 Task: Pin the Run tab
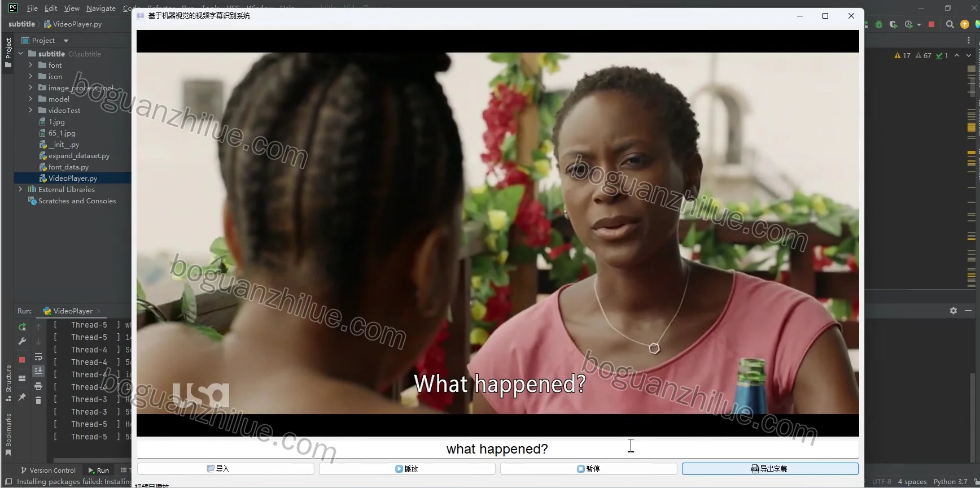(22, 398)
